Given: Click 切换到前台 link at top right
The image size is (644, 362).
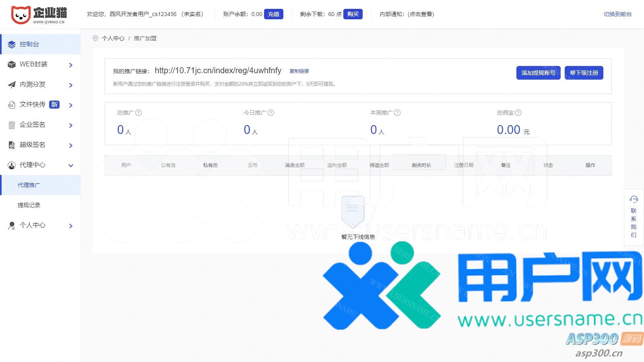Looking at the screenshot, I should point(617,14).
